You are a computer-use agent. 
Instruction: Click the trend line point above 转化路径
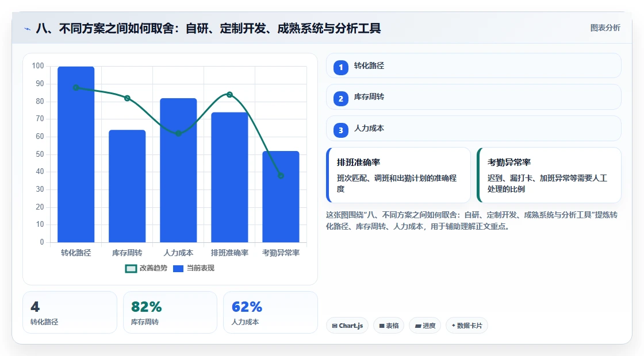coord(76,87)
